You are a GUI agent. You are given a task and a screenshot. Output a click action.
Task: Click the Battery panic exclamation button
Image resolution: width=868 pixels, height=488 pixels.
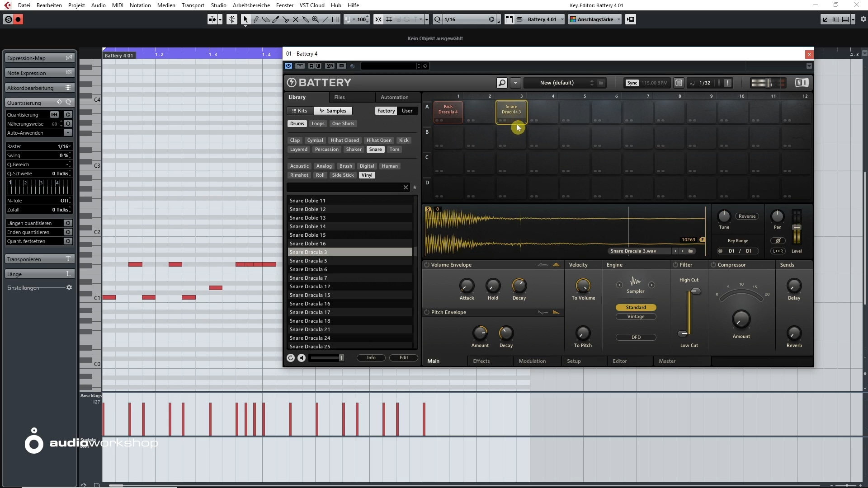pyautogui.click(x=727, y=83)
